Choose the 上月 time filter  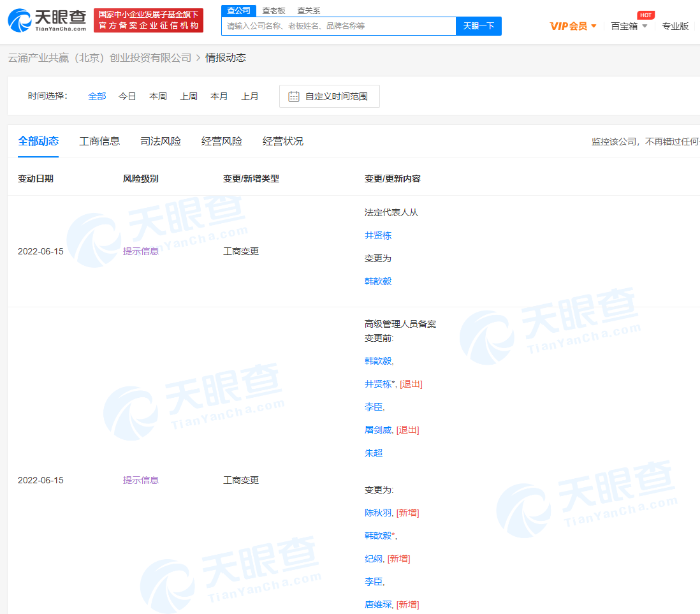click(250, 96)
